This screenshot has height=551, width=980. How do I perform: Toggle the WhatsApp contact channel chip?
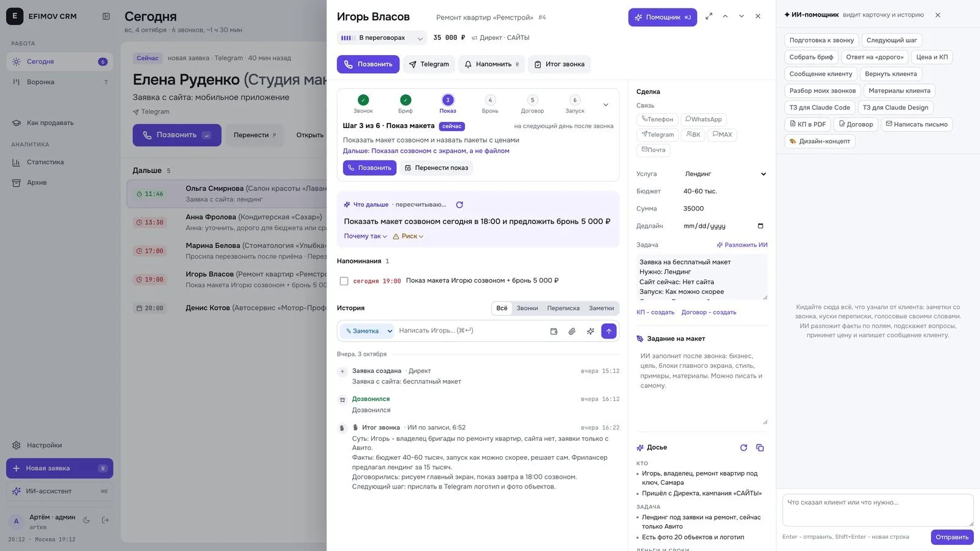(x=704, y=119)
